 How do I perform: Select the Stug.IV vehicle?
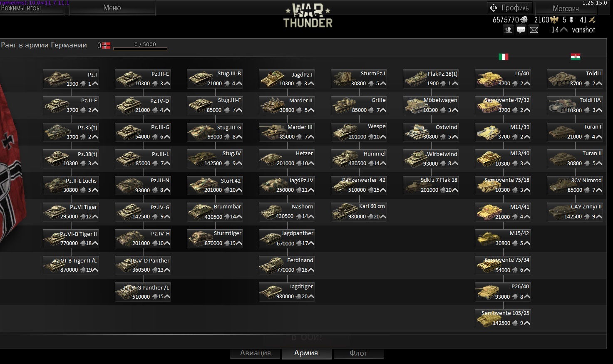215,159
